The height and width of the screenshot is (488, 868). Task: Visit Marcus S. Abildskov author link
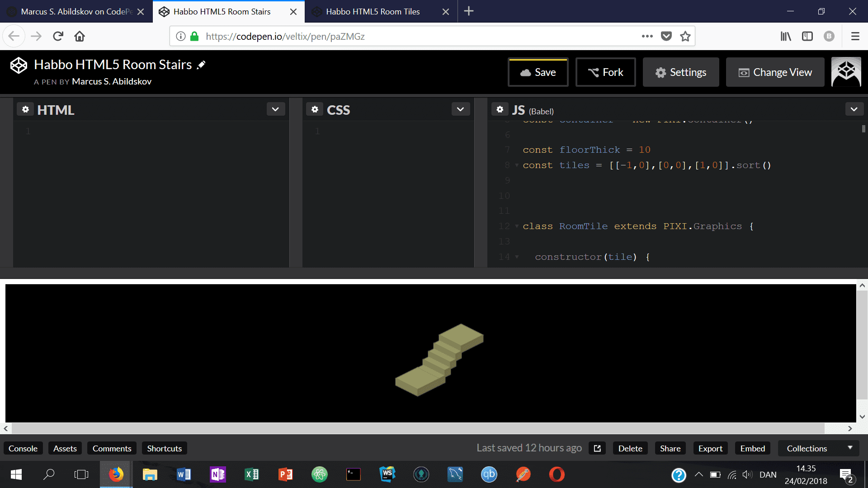(112, 82)
